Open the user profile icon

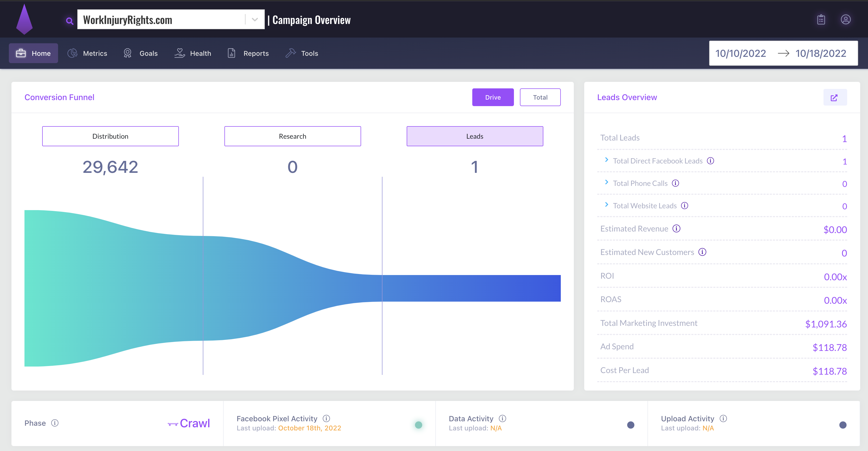[845, 20]
